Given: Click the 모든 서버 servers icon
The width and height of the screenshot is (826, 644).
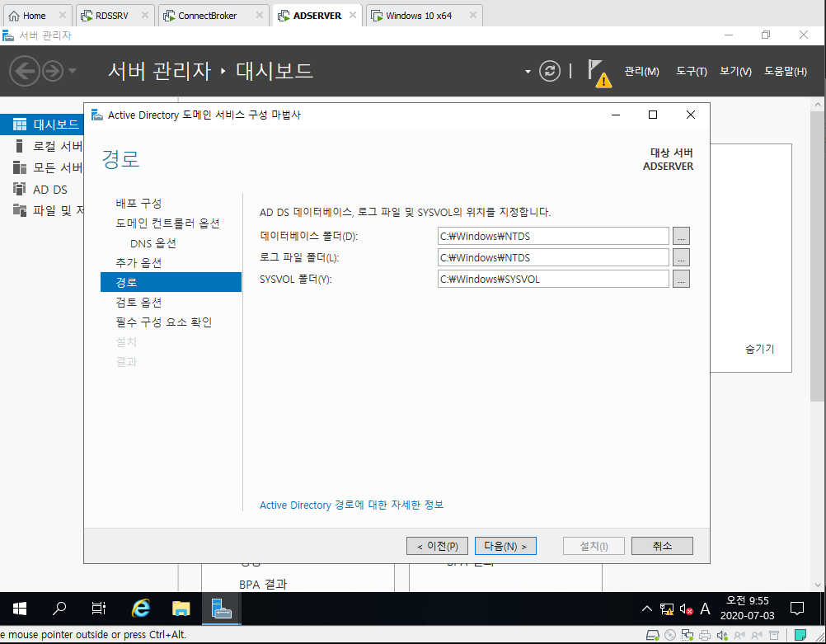Looking at the screenshot, I should point(20,167).
